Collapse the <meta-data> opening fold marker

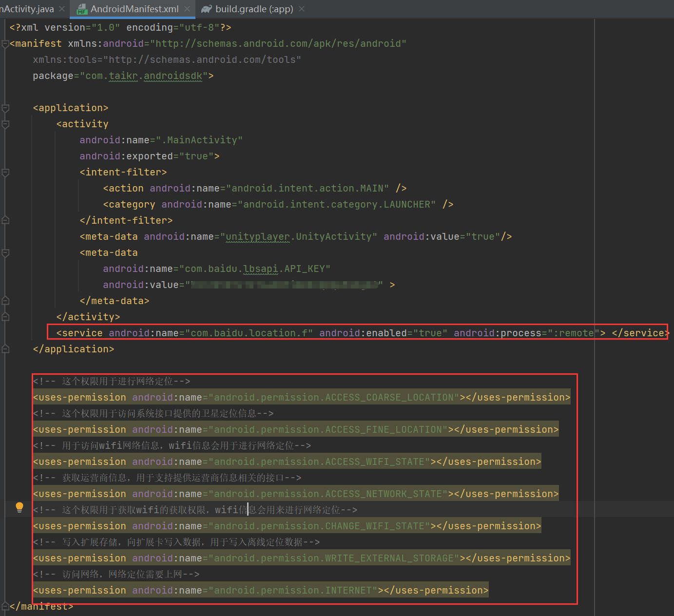pyautogui.click(x=5, y=253)
